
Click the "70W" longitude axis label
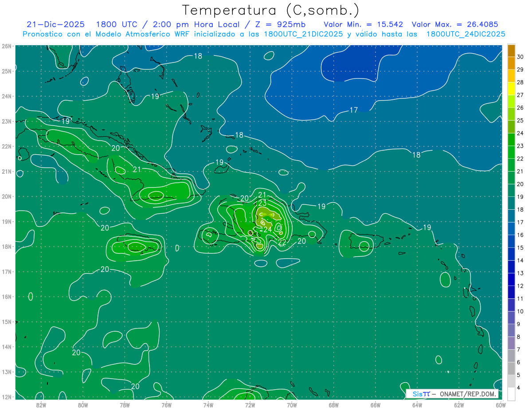point(292,405)
